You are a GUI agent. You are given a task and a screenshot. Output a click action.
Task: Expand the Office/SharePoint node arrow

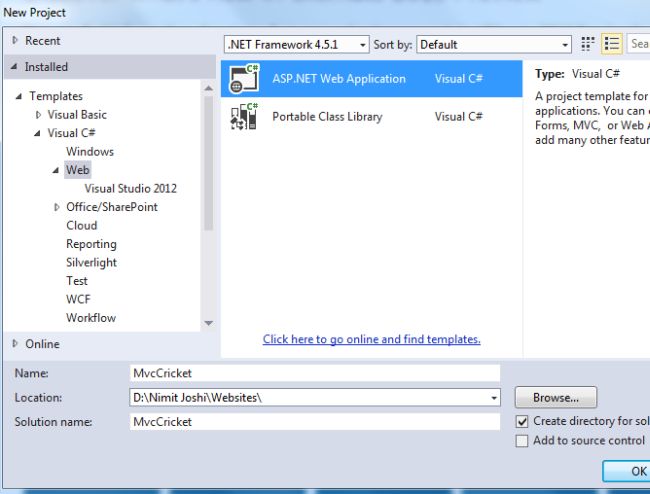tap(57, 207)
